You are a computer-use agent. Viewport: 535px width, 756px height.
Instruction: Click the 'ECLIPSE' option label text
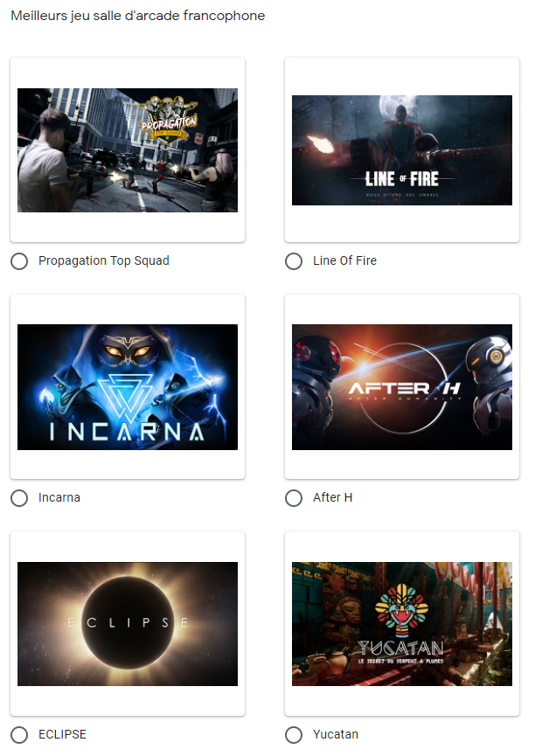click(62, 734)
